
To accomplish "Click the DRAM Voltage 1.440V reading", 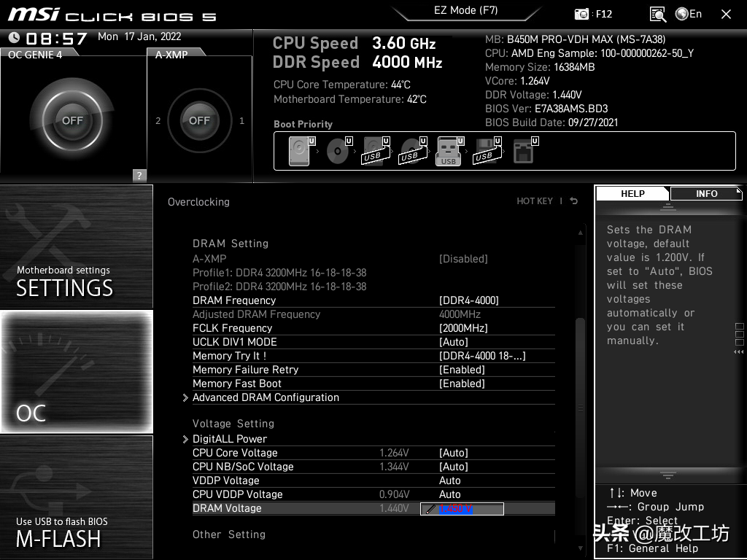I will pyautogui.click(x=394, y=508).
